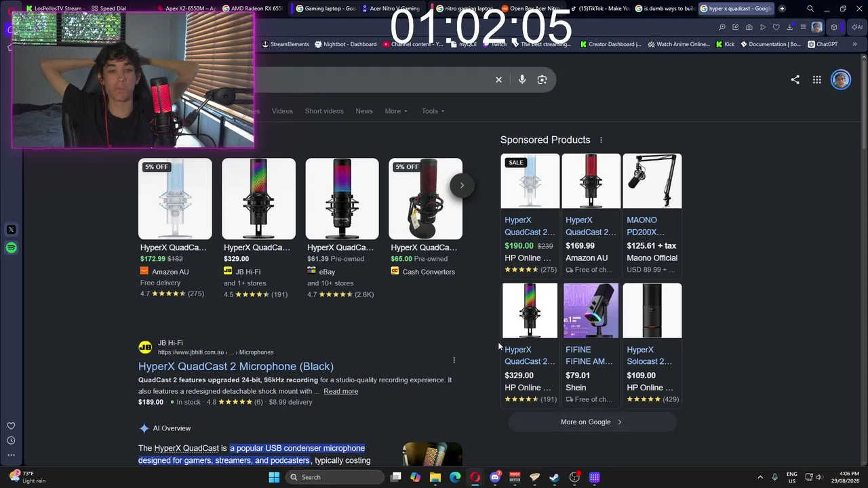Screen dimensions: 868x488
Task: Click the Read more link
Action: point(340,391)
